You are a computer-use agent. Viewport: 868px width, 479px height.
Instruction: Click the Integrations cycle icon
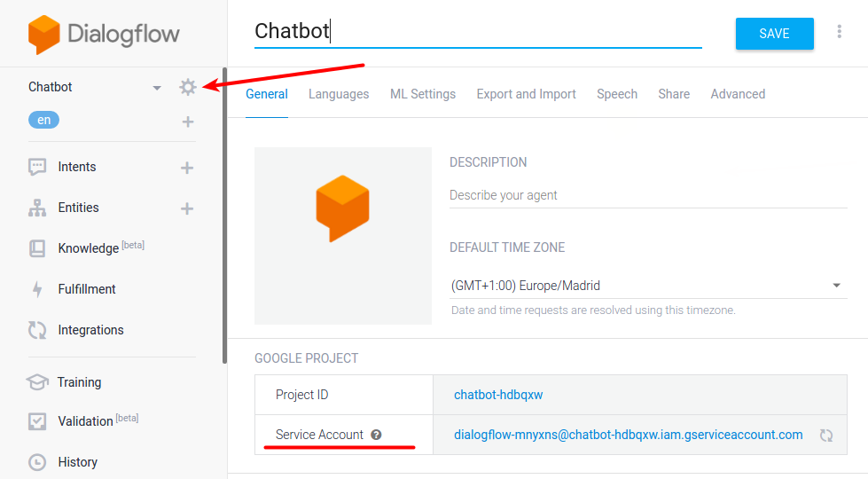point(37,330)
